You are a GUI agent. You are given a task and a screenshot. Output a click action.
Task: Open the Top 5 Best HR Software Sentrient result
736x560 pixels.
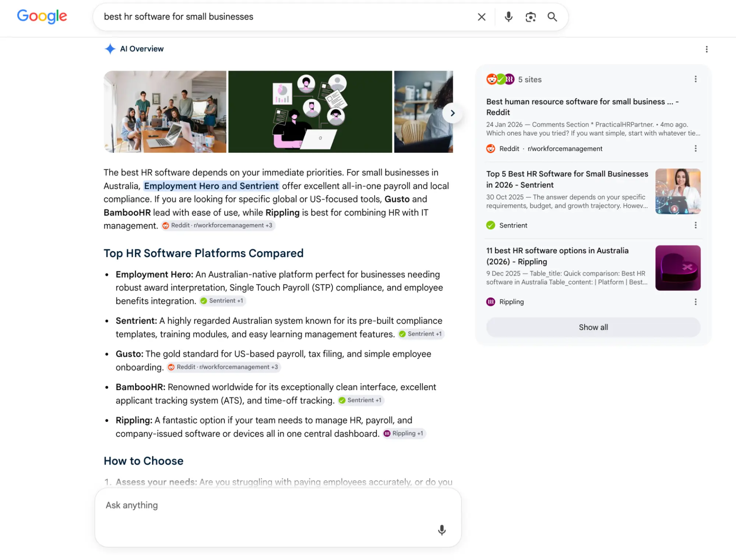[567, 179]
